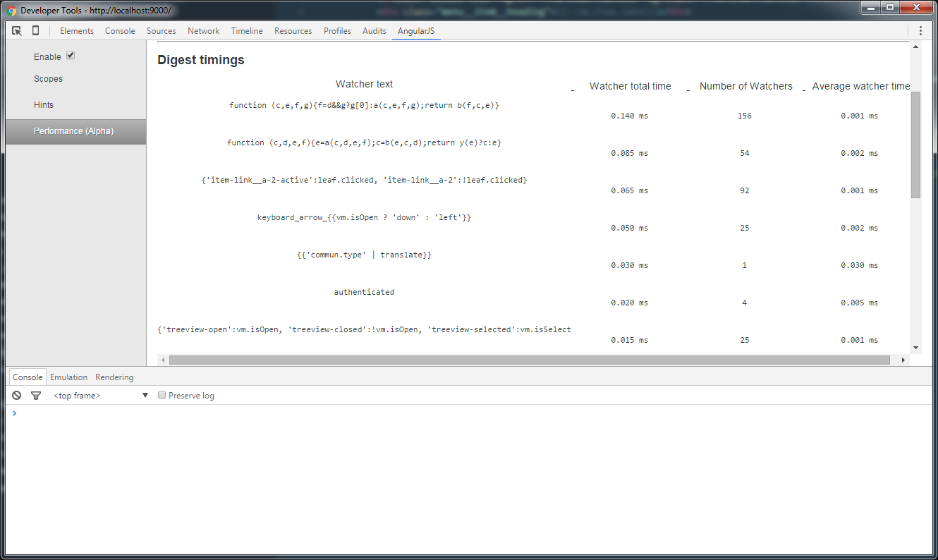Image resolution: width=938 pixels, height=560 pixels.
Task: Click the console filter funnel icon
Action: (x=36, y=396)
